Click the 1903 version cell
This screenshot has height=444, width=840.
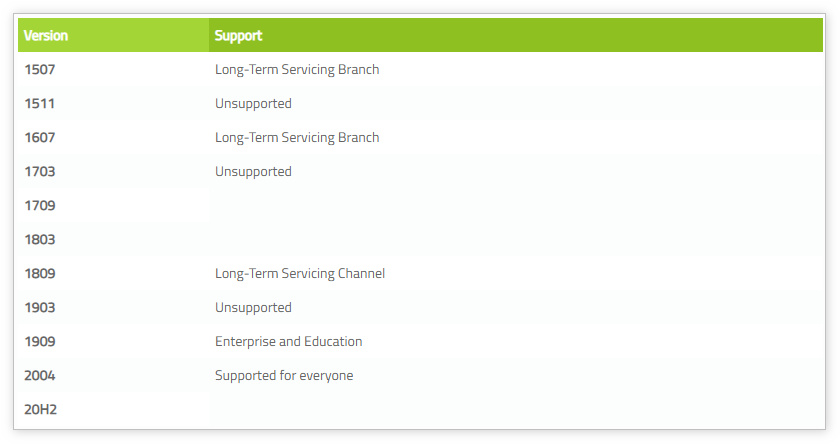(40, 308)
